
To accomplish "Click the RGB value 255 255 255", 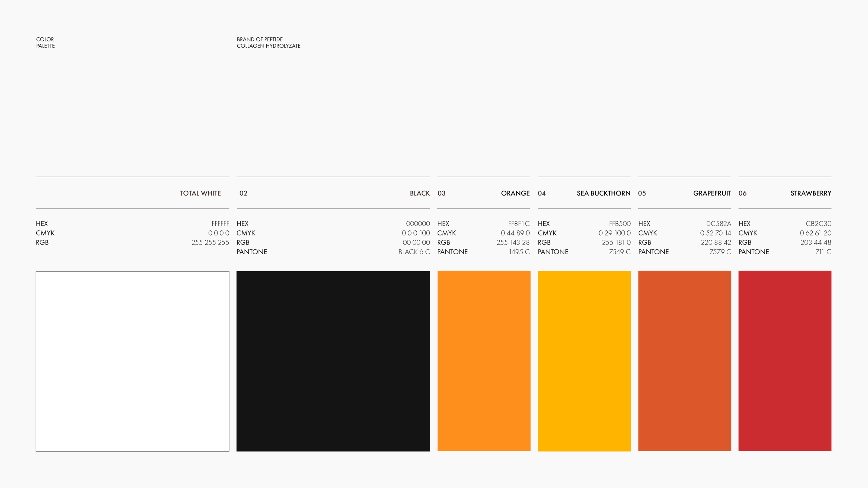I will pyautogui.click(x=210, y=242).
